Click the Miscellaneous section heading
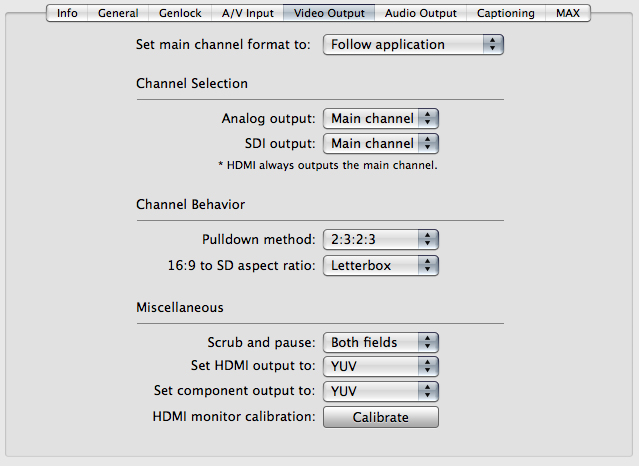The height and width of the screenshot is (466, 639). pyautogui.click(x=180, y=307)
